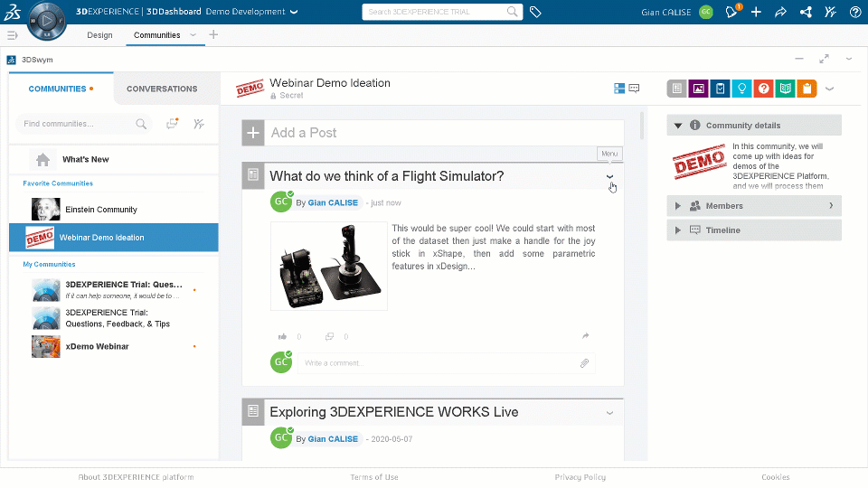This screenshot has height=488, width=868.
Task: Click the red question mark post icon
Action: point(763,89)
